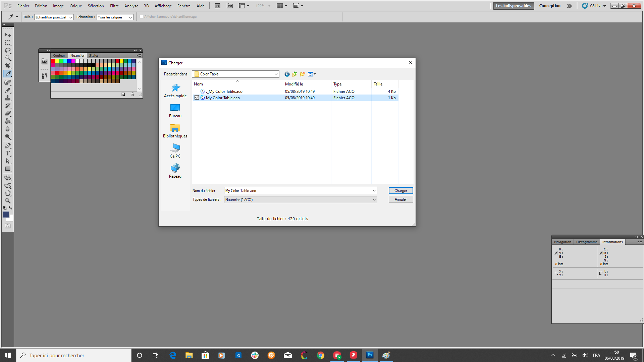Enable Afficher l'anneau d'échantillonnage checkbox
The width and height of the screenshot is (644, 362).
coord(141,17)
